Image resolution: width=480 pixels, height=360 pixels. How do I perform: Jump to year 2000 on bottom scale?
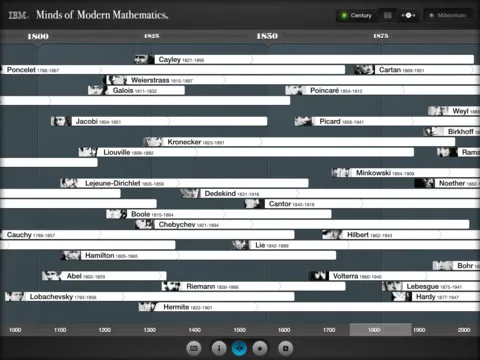click(464, 330)
